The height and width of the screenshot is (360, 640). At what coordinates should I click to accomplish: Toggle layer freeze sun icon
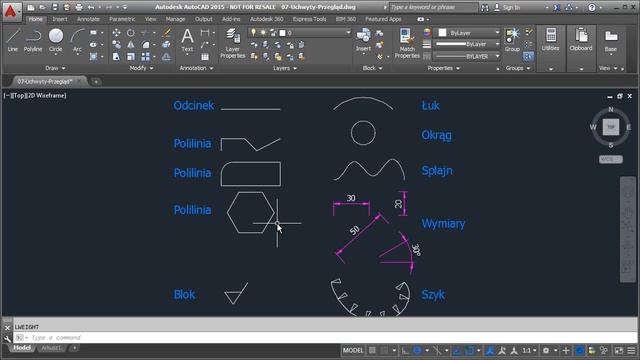click(263, 32)
